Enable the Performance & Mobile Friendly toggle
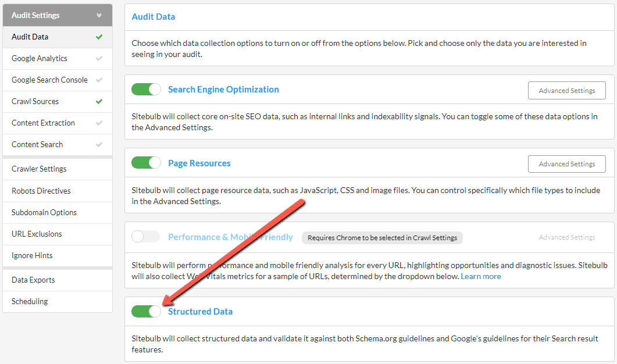 point(145,237)
